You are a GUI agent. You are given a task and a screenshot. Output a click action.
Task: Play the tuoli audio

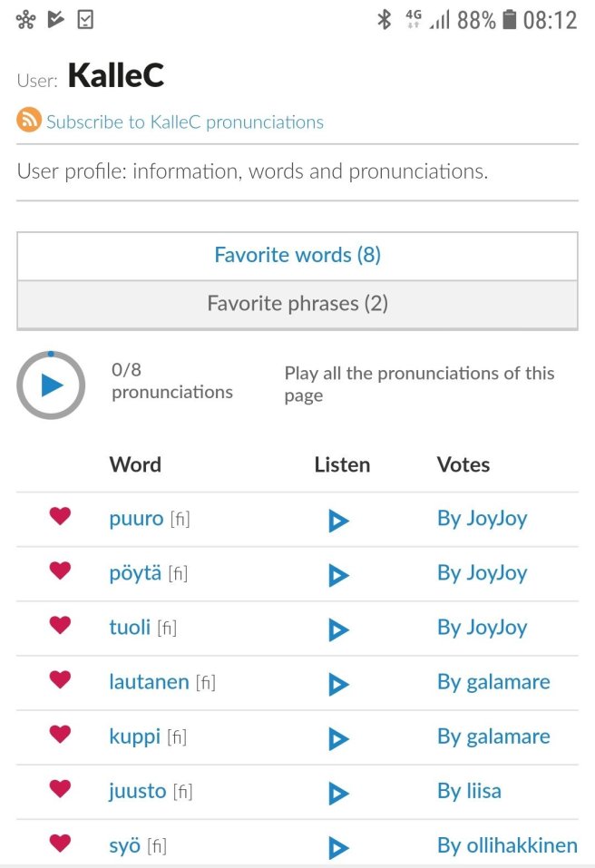[338, 629]
